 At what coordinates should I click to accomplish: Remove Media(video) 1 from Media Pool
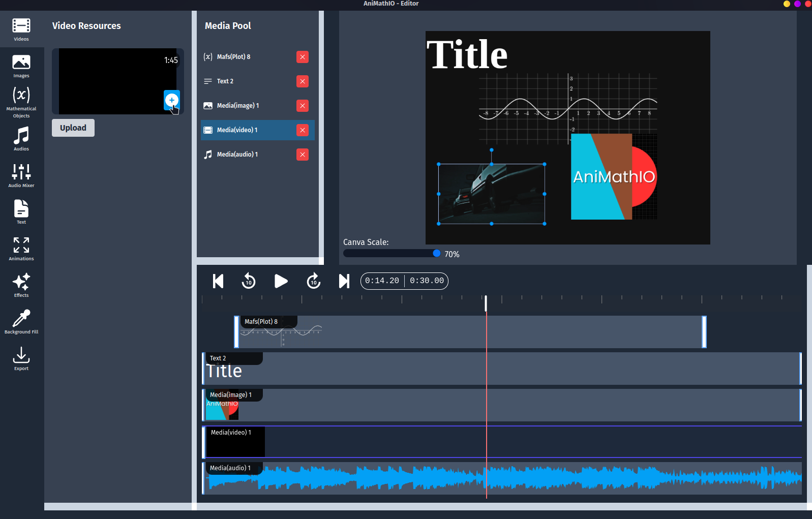[303, 130]
